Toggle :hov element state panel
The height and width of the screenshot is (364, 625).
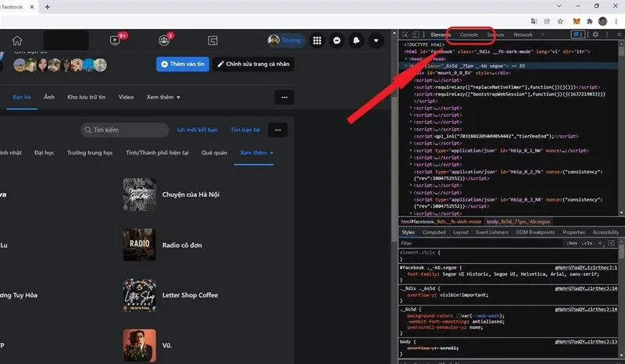click(571, 243)
